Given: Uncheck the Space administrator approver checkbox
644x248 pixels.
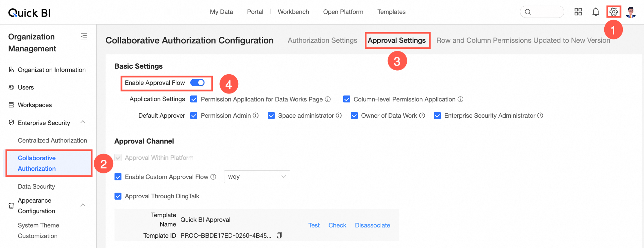Looking at the screenshot, I should pyautogui.click(x=271, y=116).
